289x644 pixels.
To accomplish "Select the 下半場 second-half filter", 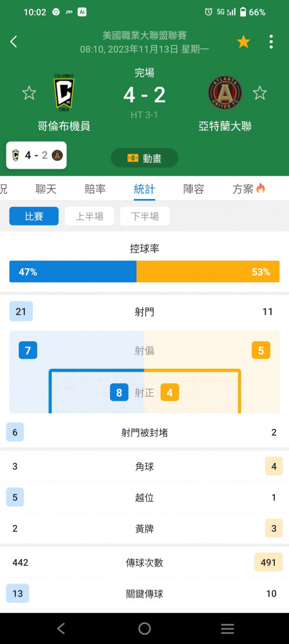I will (x=145, y=216).
